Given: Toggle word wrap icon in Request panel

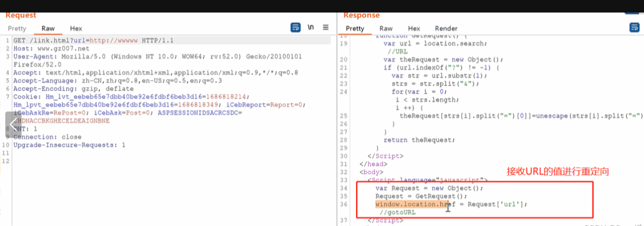Looking at the screenshot, I should 295,27.
